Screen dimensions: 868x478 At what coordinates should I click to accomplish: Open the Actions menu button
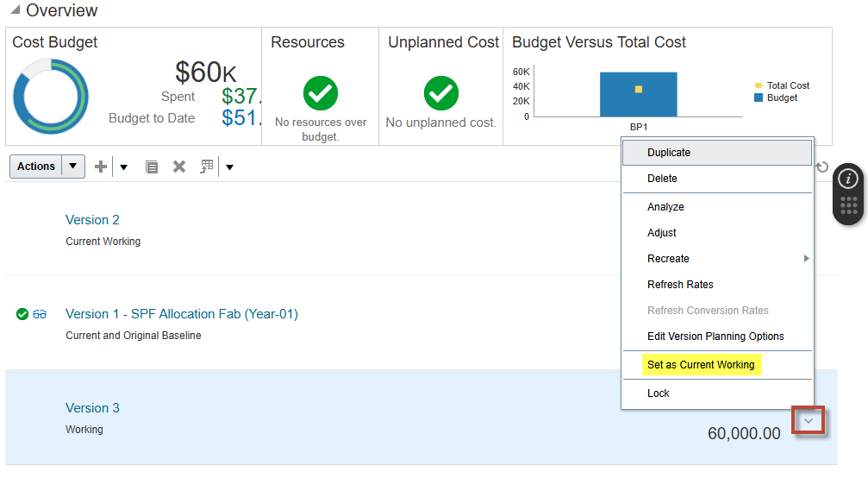point(36,167)
